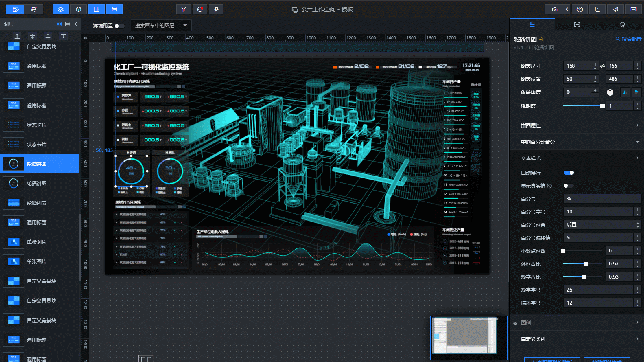The image size is (644, 362).
Task: Switch to canvas edit mode icon
Action: click(15, 9)
